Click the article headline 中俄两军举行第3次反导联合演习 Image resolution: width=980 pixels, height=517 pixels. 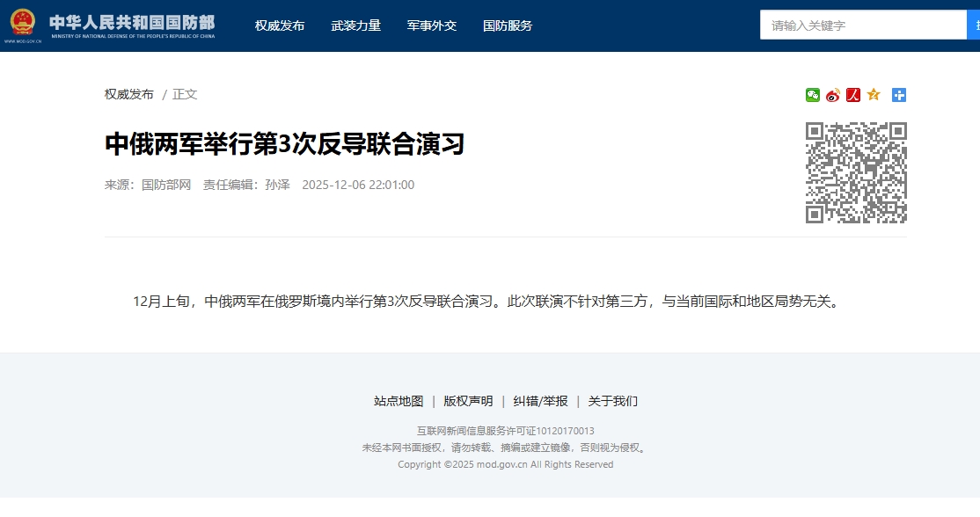(x=284, y=144)
